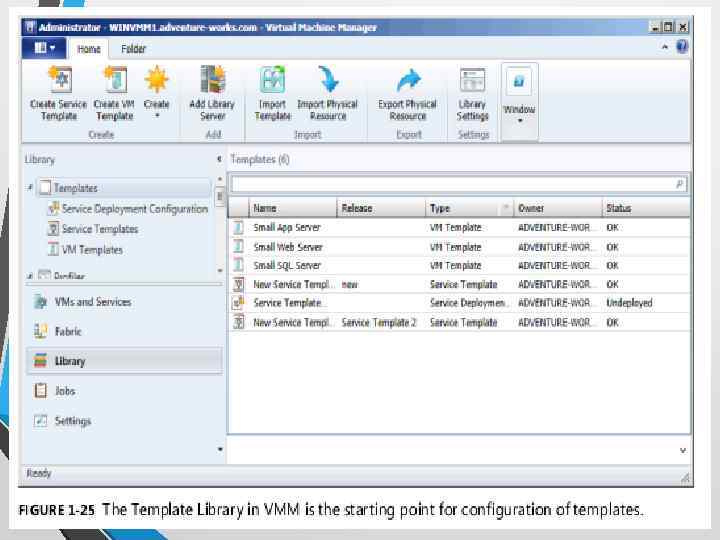Screen dimensions: 720x540
Task: Collapse the Templates tree node
Action: [30, 187]
